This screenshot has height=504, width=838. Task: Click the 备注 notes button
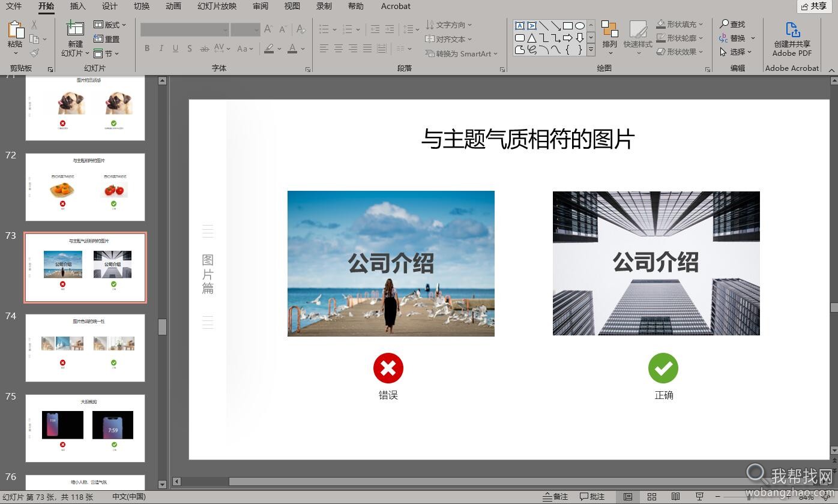click(555, 497)
